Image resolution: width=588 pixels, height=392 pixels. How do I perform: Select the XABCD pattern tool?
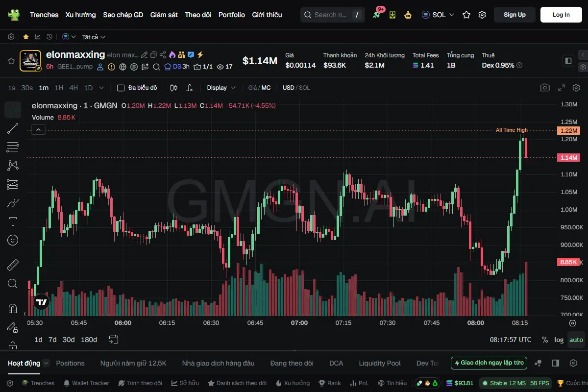[13, 165]
